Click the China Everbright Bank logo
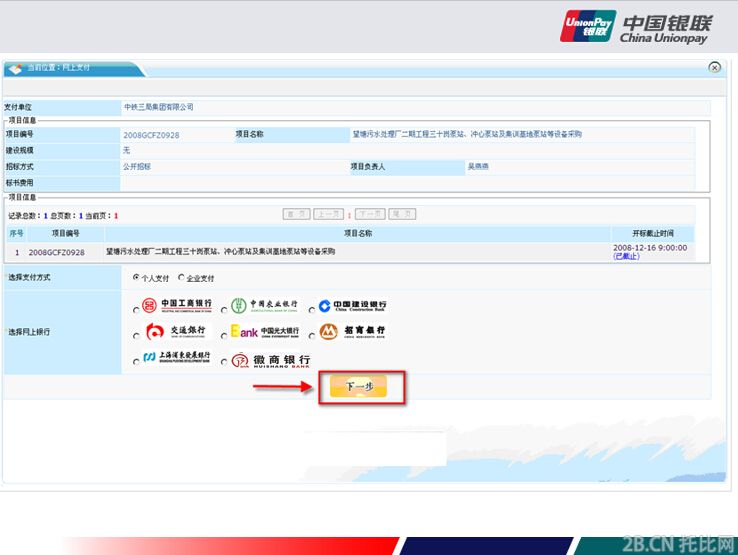The height and width of the screenshot is (555, 738). [x=264, y=332]
